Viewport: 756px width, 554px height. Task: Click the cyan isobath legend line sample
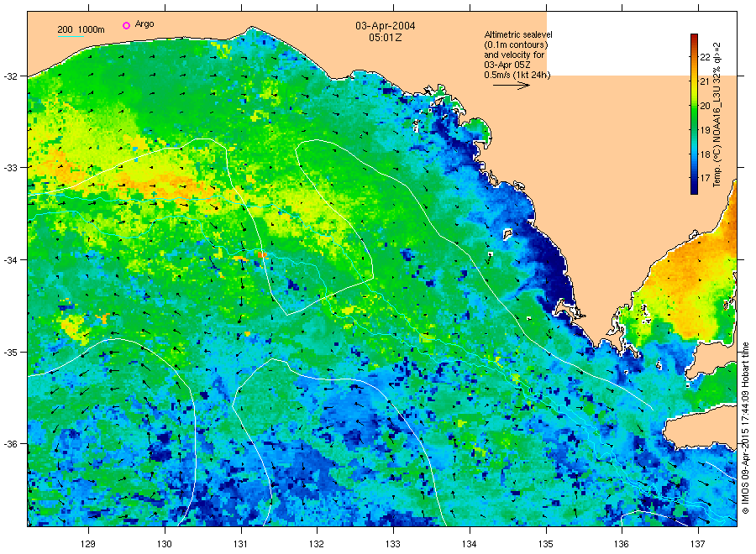point(71,36)
